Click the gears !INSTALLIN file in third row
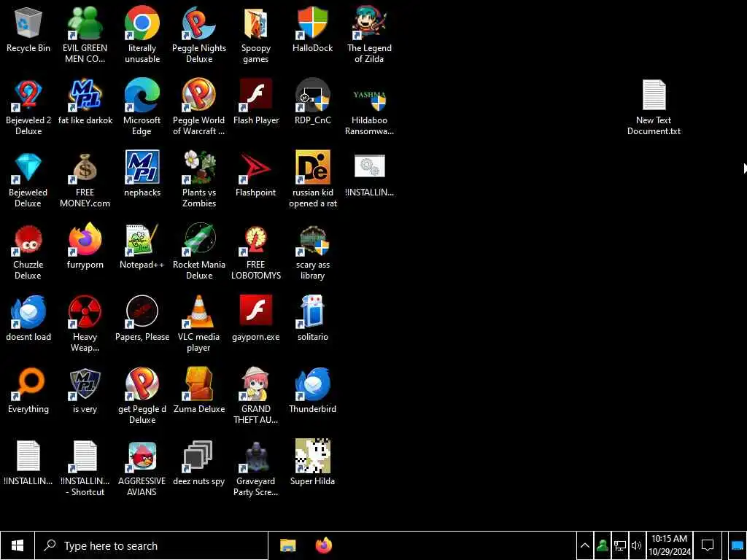Screen dimensions: 747x560 click(x=369, y=174)
